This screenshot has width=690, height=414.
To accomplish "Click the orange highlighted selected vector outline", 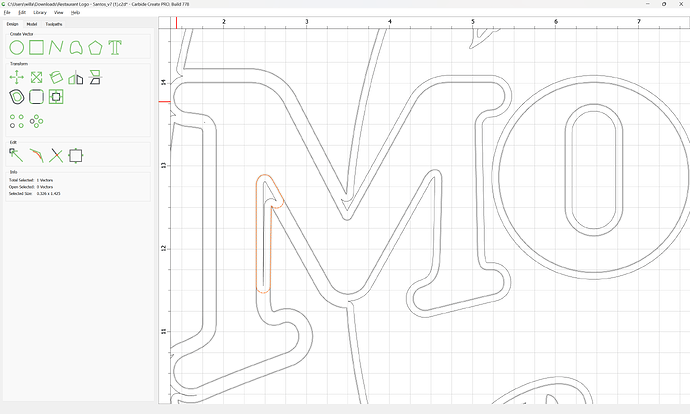I will (x=257, y=233).
